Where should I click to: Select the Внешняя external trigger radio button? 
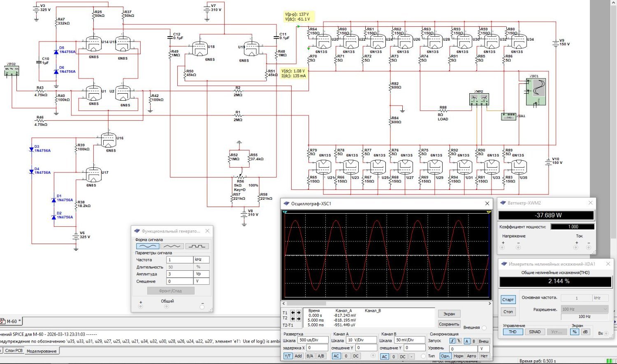click(484, 328)
